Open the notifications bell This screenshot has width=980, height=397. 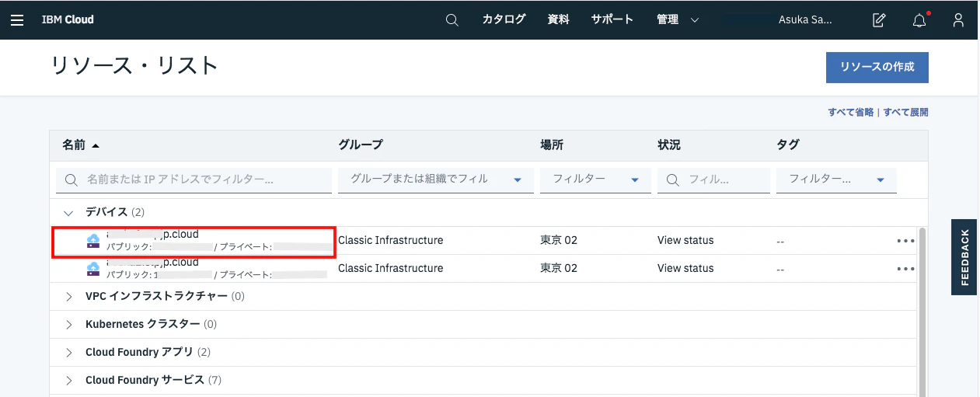point(919,19)
